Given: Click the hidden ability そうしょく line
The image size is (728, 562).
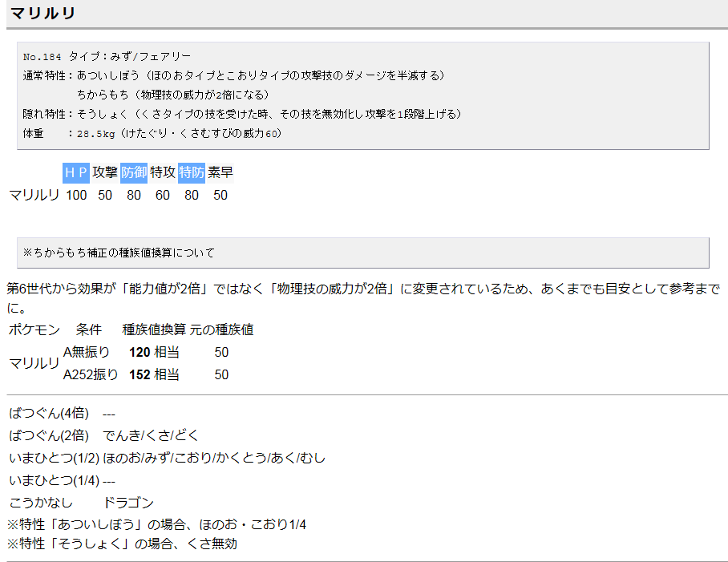Looking at the screenshot, I should tap(242, 114).
